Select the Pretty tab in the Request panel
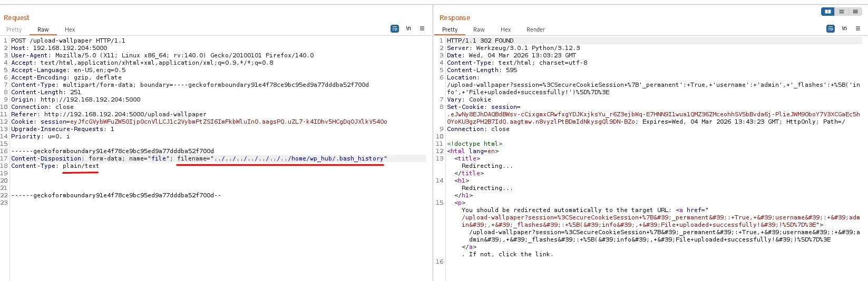Screen dimensions: 868x281 (14, 29)
